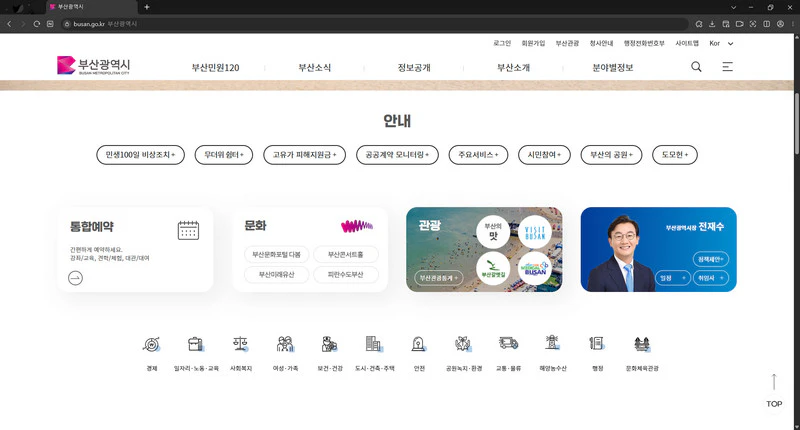Open the 공원녹지·환경 icon
Screen dimensions: 800x430
click(x=463, y=344)
